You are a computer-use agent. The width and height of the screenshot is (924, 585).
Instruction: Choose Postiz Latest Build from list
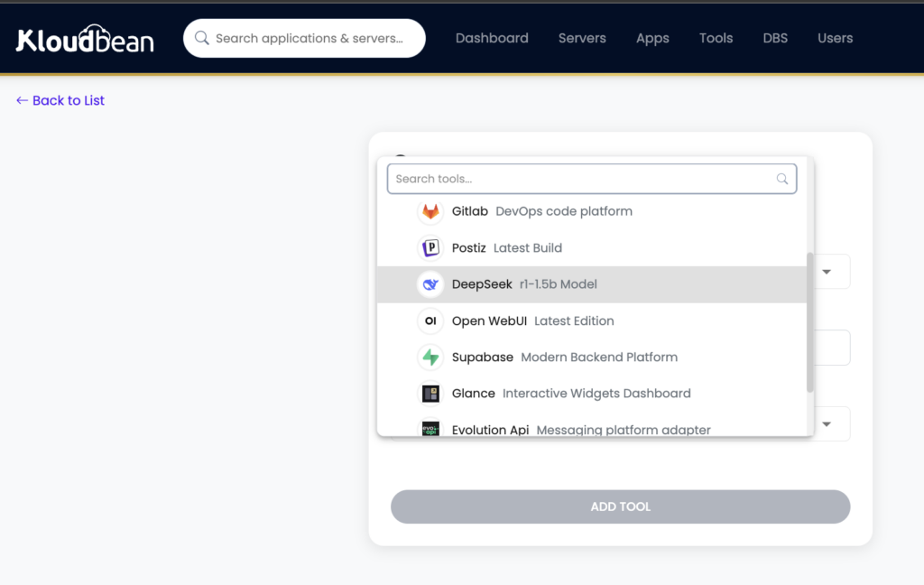[592, 247]
